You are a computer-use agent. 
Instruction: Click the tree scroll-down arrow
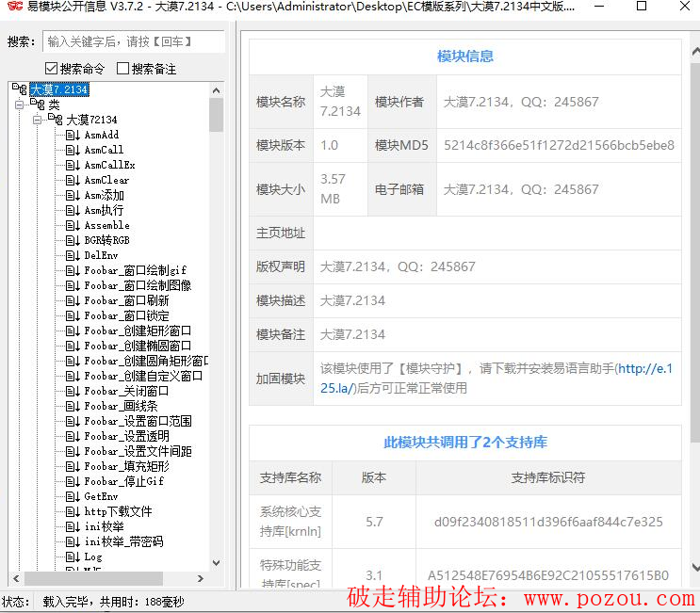coord(217,563)
